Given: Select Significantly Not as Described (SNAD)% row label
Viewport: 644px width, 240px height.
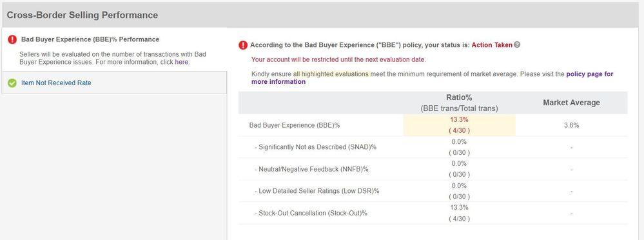Looking at the screenshot, I should [x=315, y=147].
